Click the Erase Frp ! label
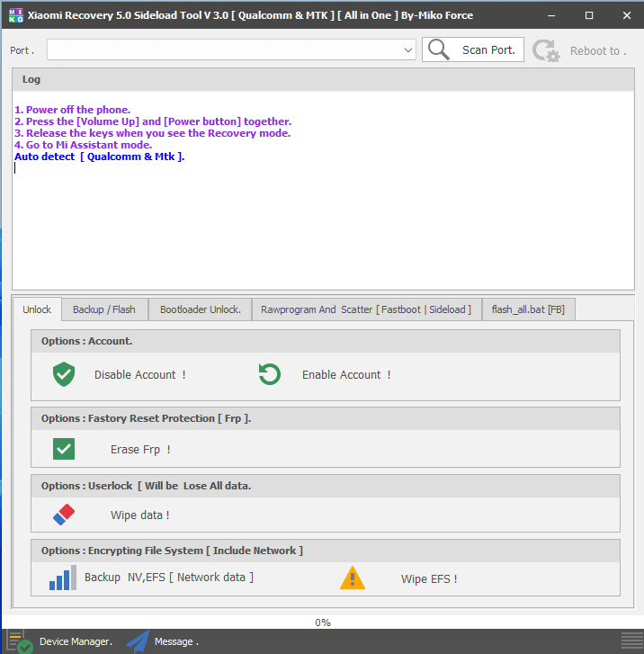The image size is (644, 654). [x=140, y=449]
